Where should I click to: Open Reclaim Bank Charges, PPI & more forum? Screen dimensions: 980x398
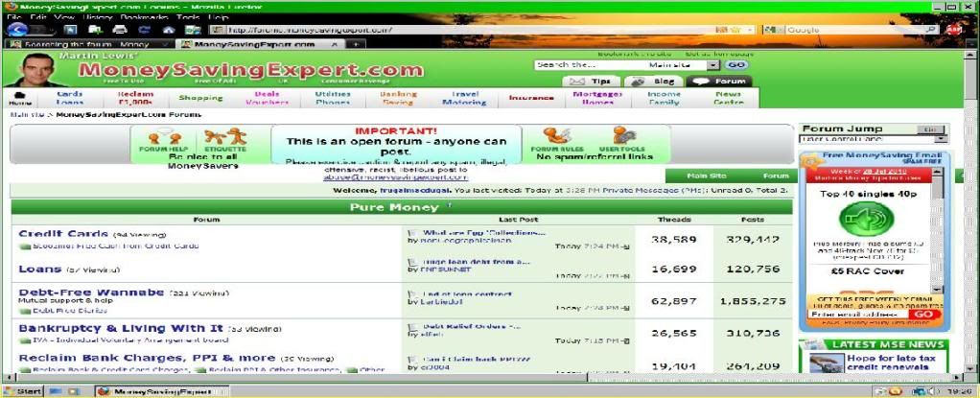click(x=147, y=358)
